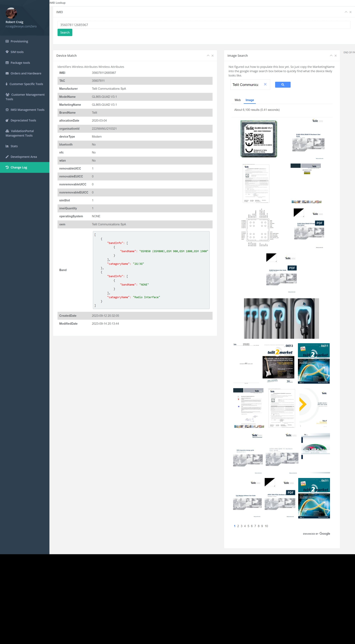Clear the Google search box with the X

click(265, 85)
